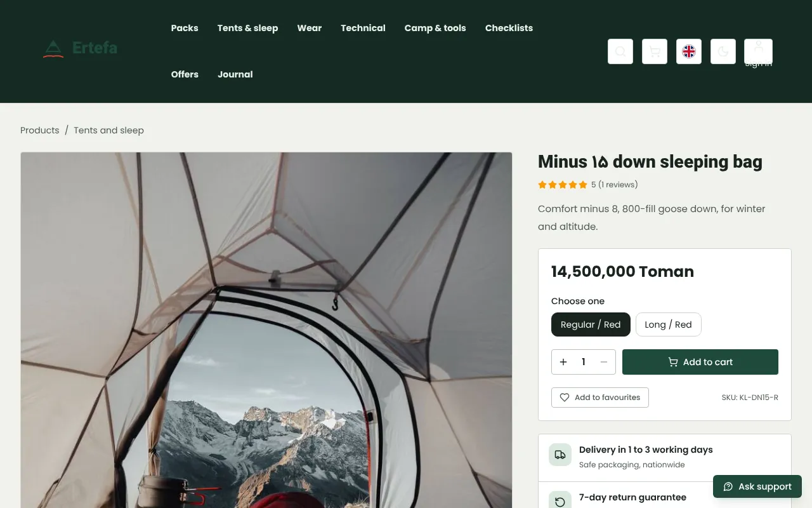Click the quantity value field

[x=584, y=362]
